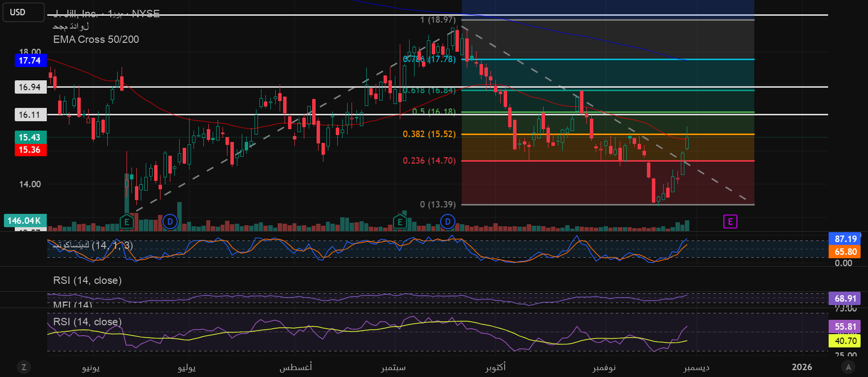Open the purple upcoming earnings E marker

coord(730,222)
